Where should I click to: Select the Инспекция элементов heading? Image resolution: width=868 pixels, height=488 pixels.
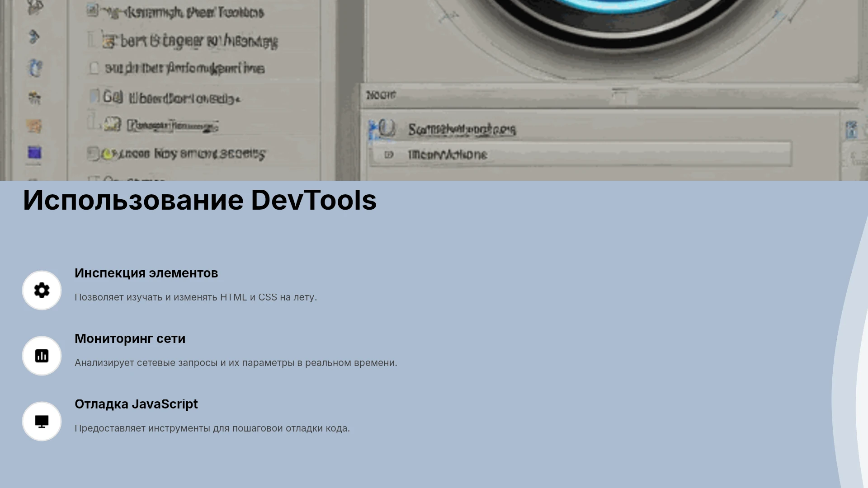click(146, 273)
